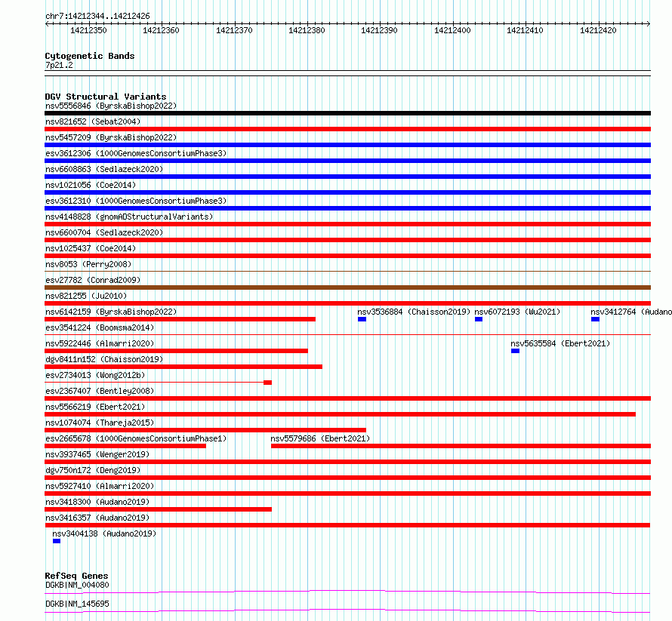This screenshot has height=621, width=672.
Task: Click ruler position 14212370
Action: (x=234, y=30)
